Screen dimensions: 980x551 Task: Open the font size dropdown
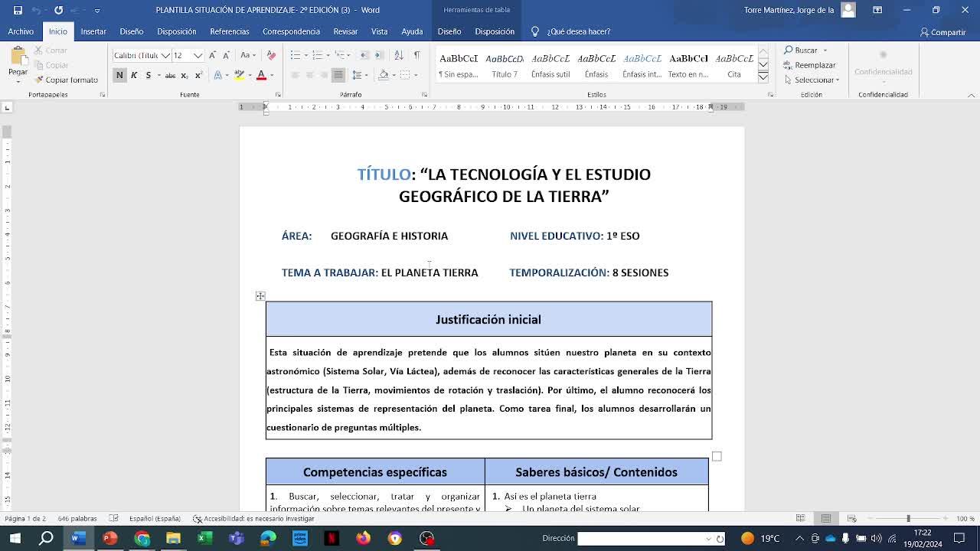click(198, 55)
